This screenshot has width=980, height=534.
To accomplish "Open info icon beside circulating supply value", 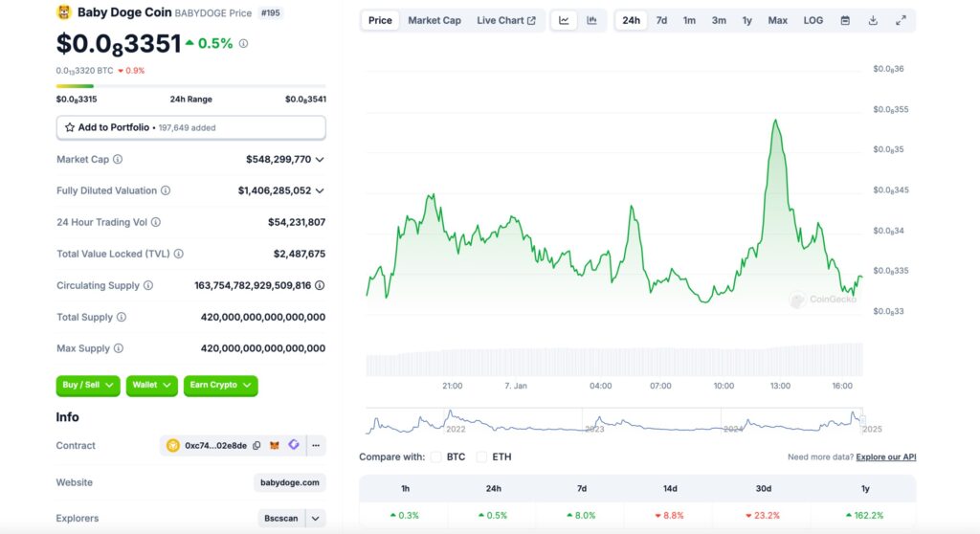I will point(320,285).
